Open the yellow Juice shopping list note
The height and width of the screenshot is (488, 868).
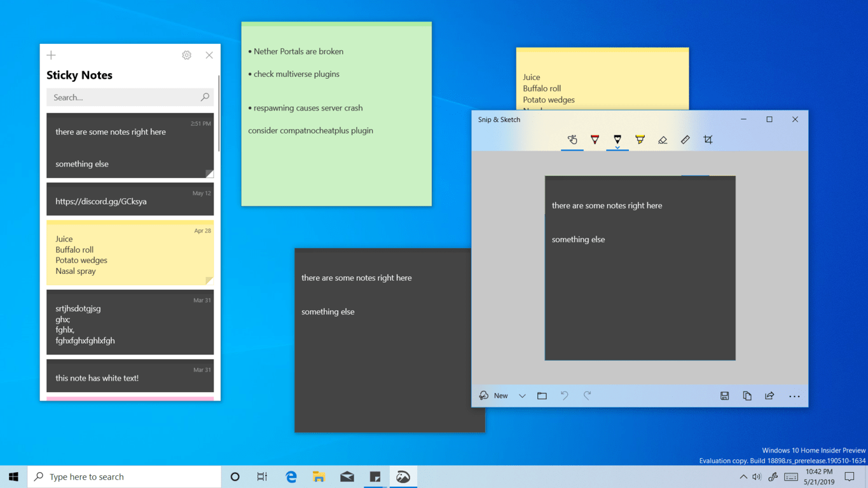(x=130, y=253)
